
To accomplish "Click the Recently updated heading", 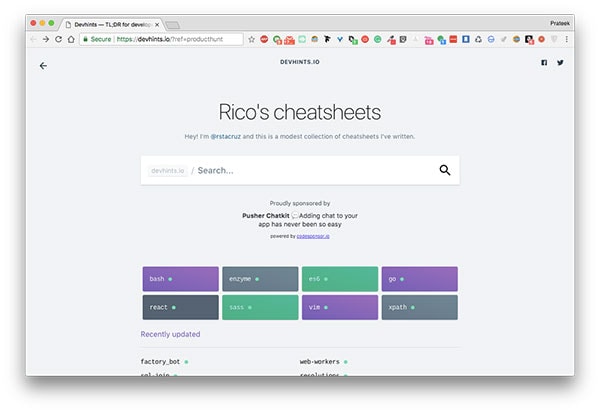I will coord(170,334).
